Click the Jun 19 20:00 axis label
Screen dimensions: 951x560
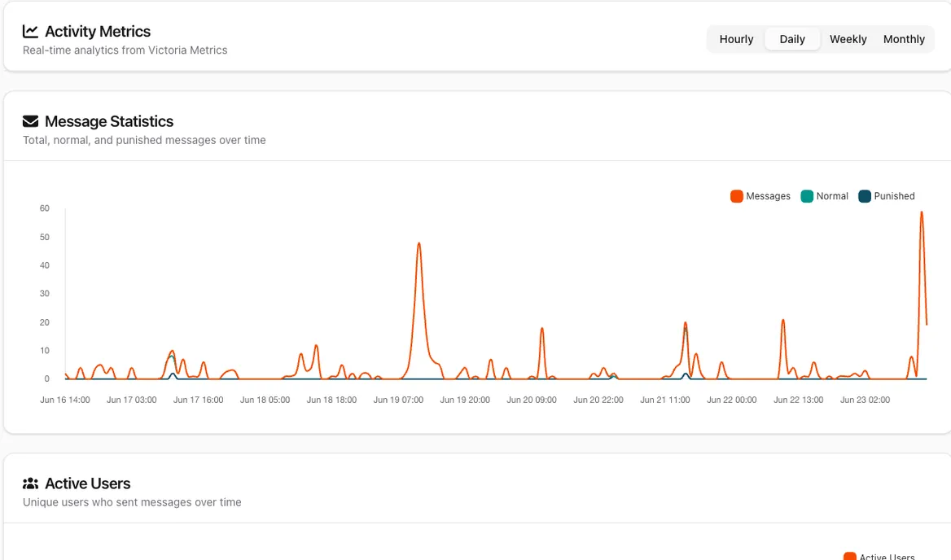465,400
